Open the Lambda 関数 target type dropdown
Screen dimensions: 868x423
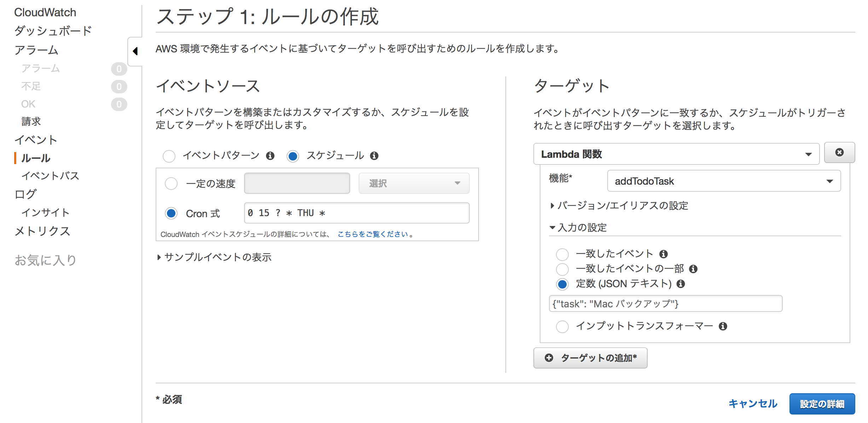click(676, 154)
